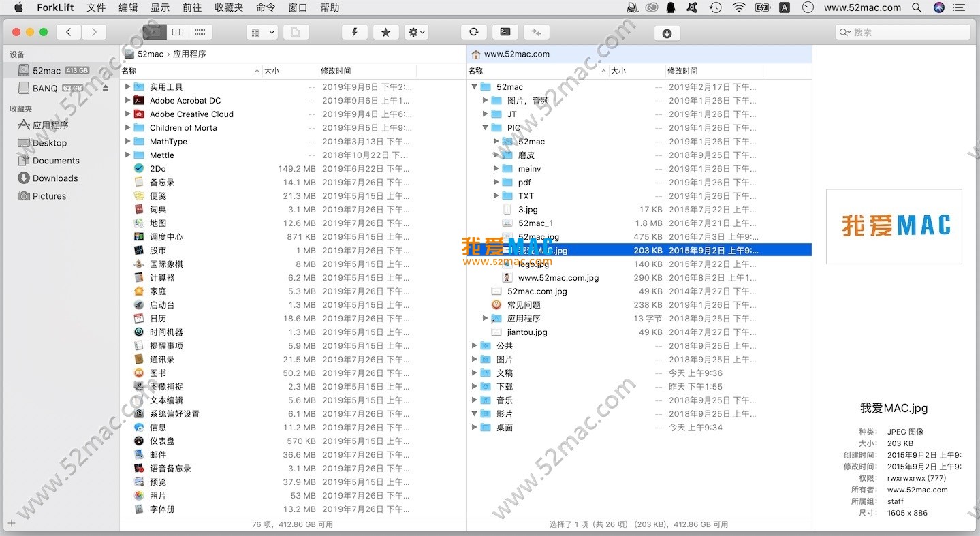Sort right pane by 修改时间 column
980x536 pixels.
[714, 71]
